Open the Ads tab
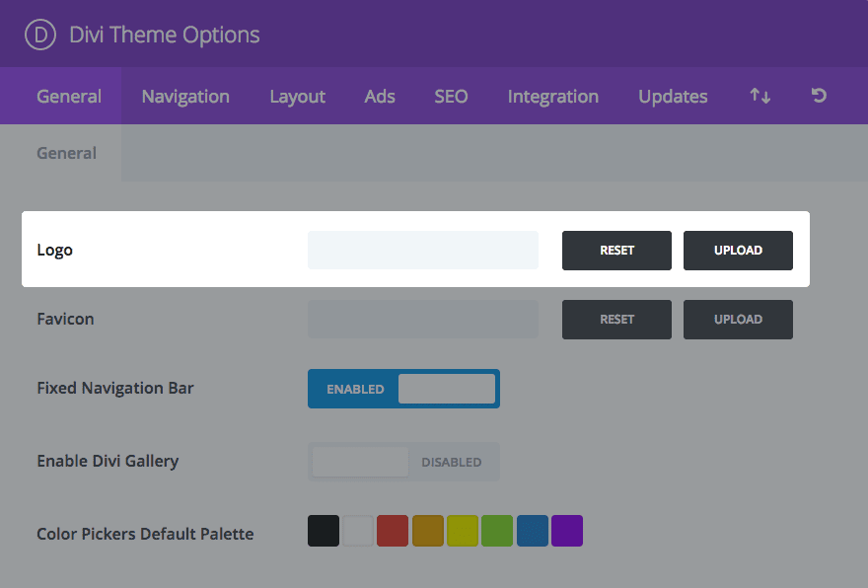Viewport: 868px width, 588px height. pos(380,96)
